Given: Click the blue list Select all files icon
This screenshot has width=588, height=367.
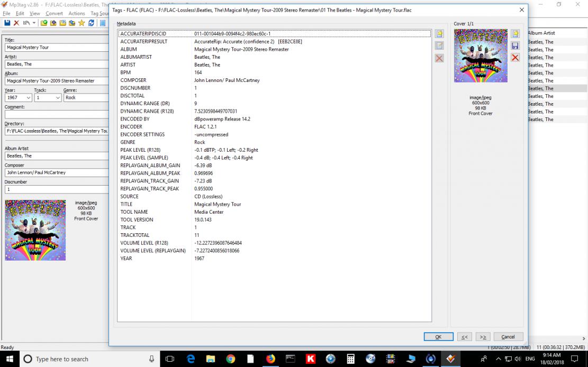Looking at the screenshot, I should click(102, 23).
